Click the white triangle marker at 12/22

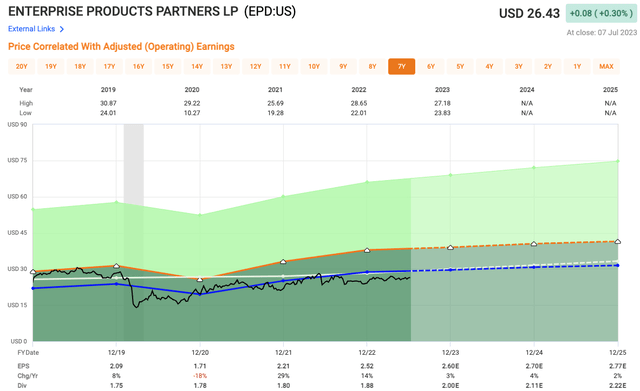pyautogui.click(x=367, y=250)
